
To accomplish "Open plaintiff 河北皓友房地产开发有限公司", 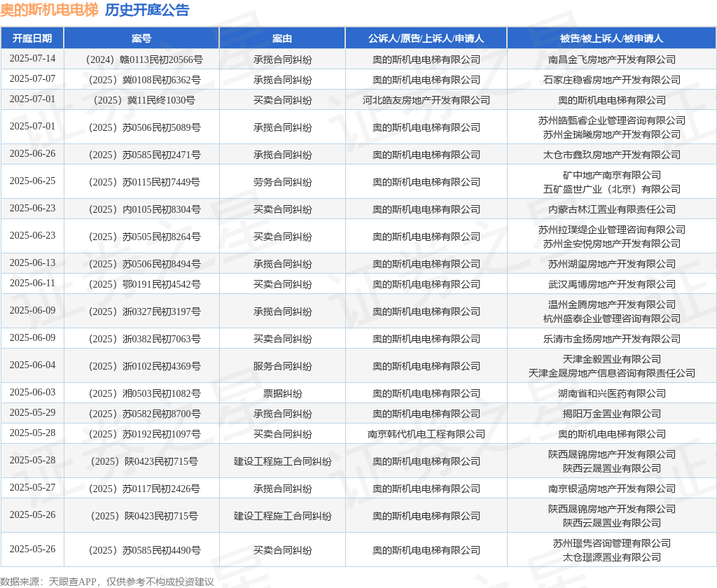I will 426,100.
